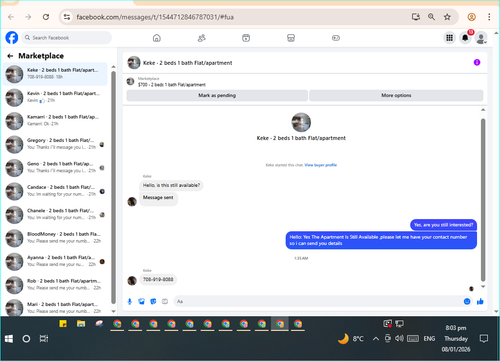Open Chanele conversation in list
This screenshot has height=361, width=500.
(x=55, y=214)
